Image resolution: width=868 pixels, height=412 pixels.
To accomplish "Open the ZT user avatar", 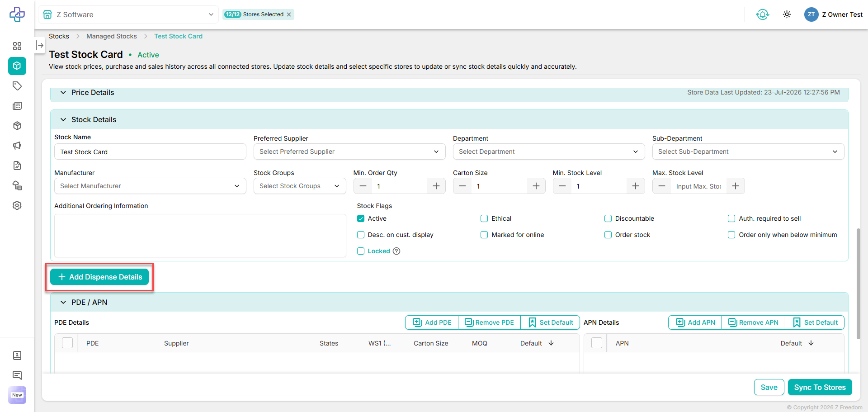I will [811, 14].
